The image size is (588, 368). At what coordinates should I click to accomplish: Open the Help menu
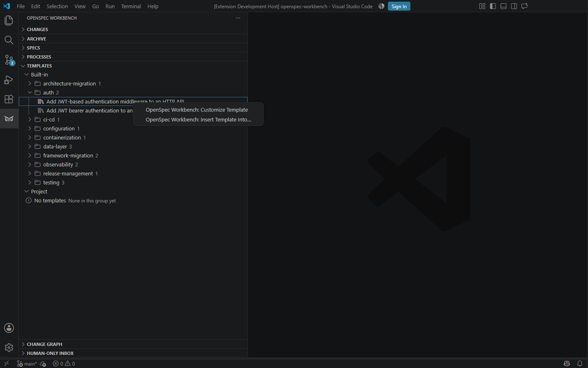pos(153,6)
